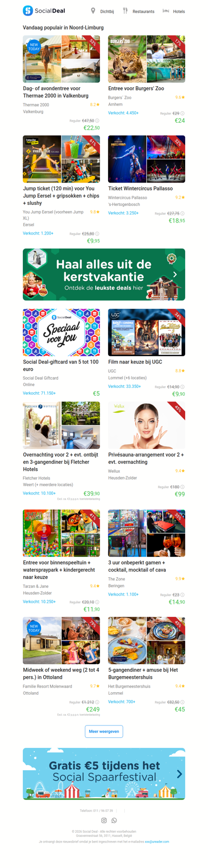
Task: Open Ticket Wintercircus Pallasso deal title
Action: [x=140, y=188]
